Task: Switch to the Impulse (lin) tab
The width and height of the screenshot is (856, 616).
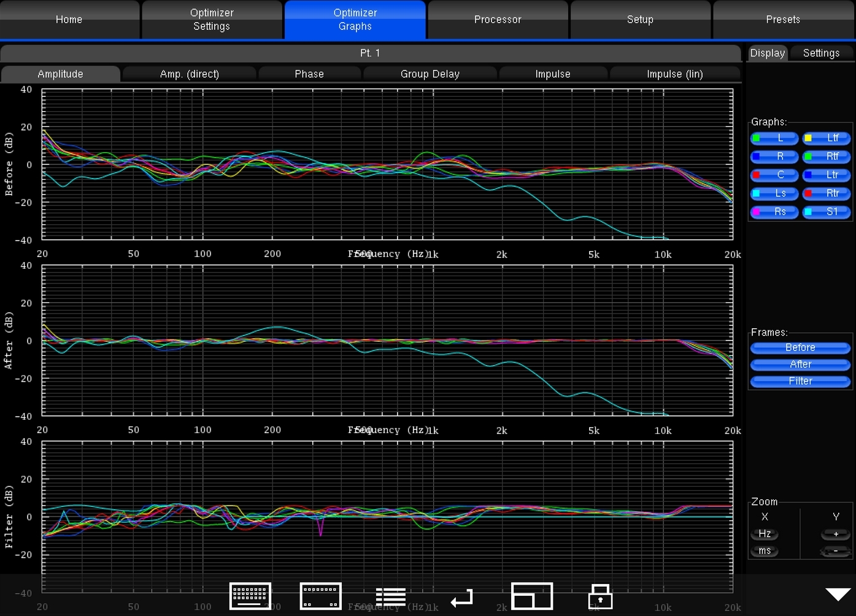Action: [675, 74]
